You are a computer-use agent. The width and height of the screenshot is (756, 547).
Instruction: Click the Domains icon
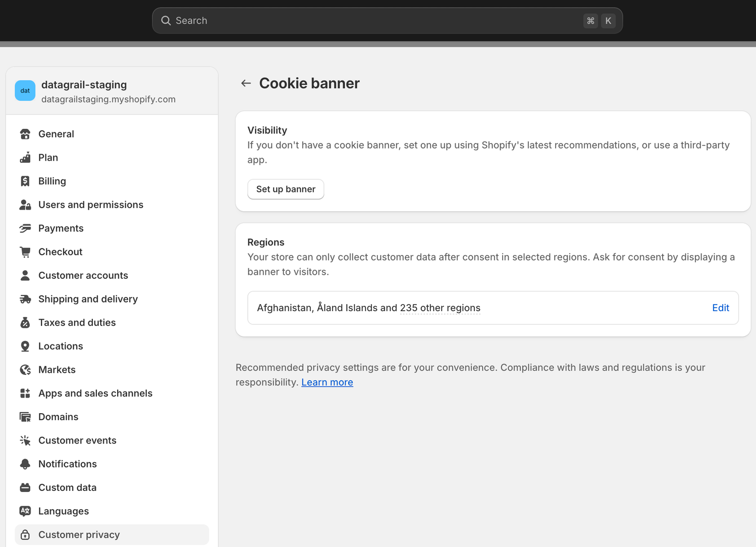[x=25, y=417]
